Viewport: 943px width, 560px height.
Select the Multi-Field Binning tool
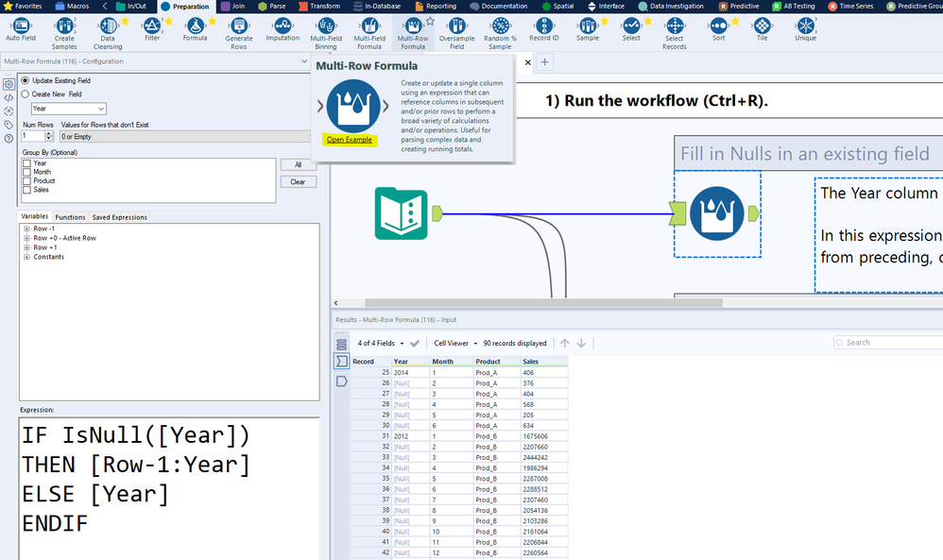click(x=326, y=34)
